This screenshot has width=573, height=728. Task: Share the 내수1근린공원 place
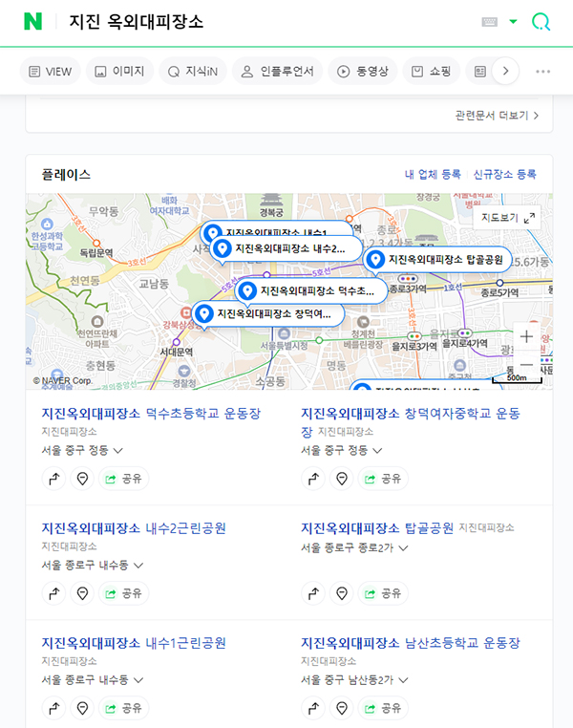pyautogui.click(x=123, y=708)
